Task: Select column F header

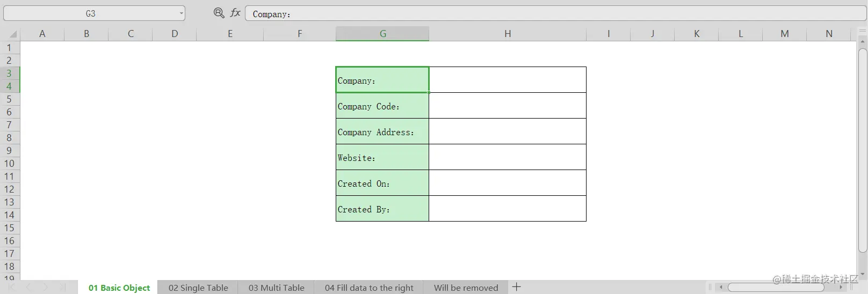Action: [x=300, y=34]
